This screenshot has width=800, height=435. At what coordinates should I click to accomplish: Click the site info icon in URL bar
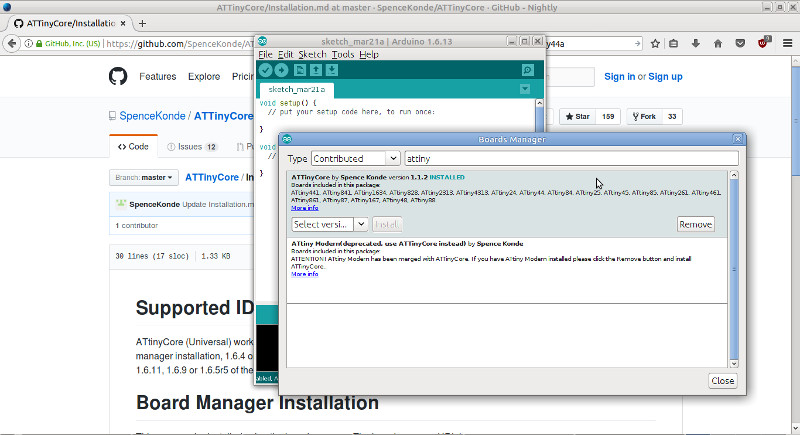point(29,44)
